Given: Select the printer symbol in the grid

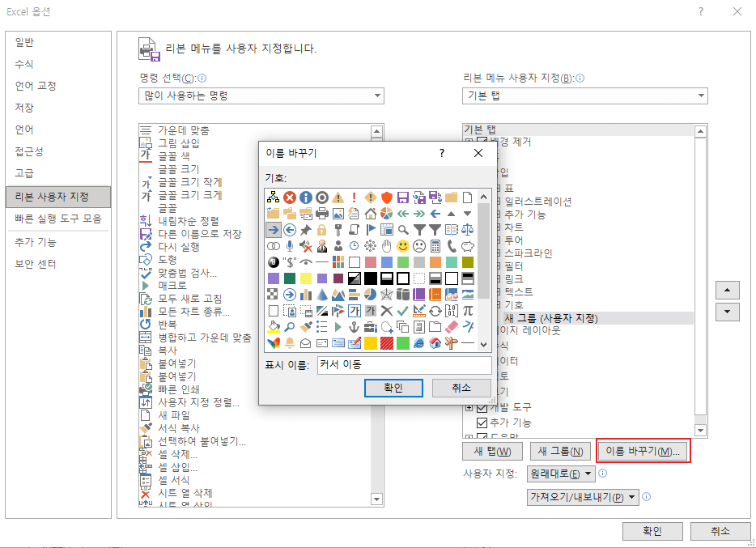Looking at the screenshot, I should 321,214.
